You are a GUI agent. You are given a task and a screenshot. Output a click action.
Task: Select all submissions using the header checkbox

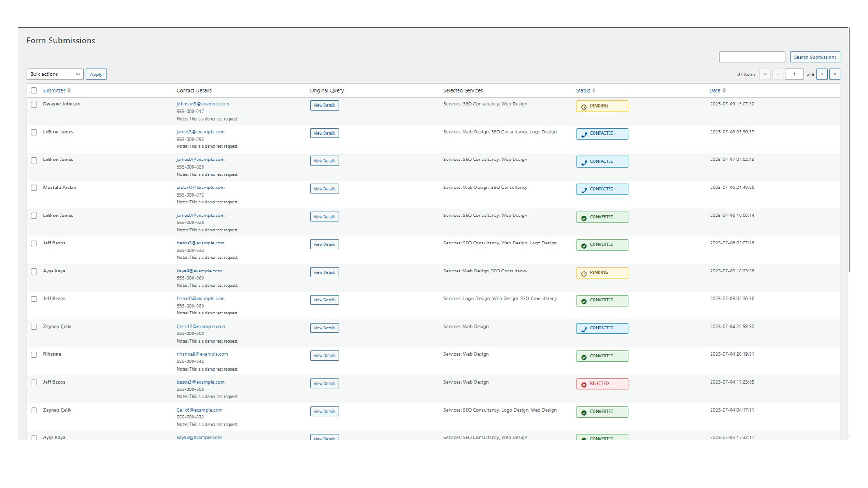pos(34,90)
